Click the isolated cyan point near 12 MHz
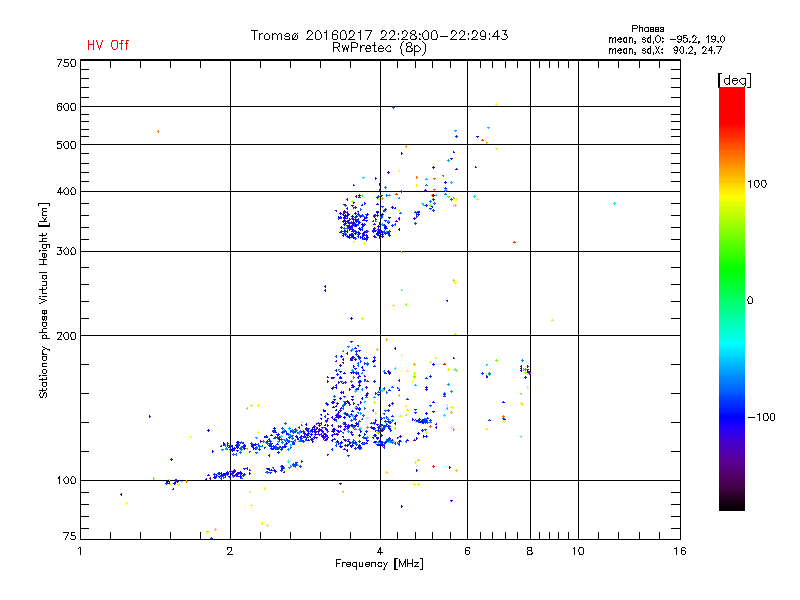This screenshot has height=600, width=800. tap(614, 204)
